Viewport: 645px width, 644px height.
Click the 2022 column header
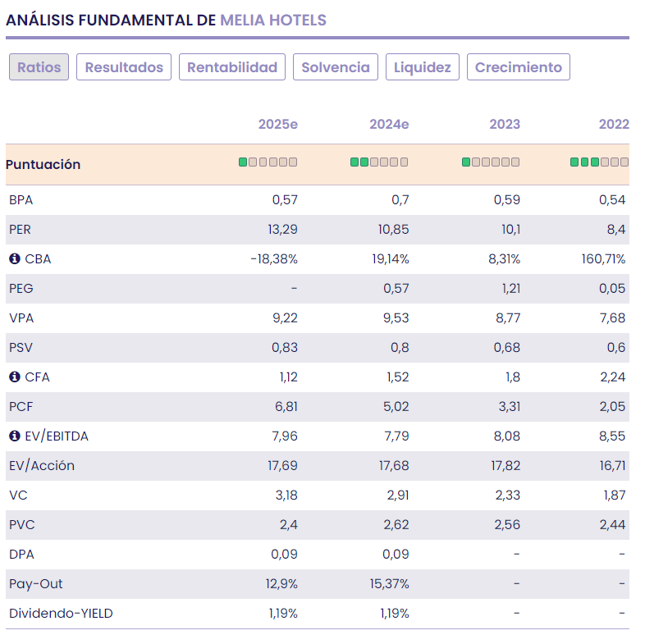point(614,125)
